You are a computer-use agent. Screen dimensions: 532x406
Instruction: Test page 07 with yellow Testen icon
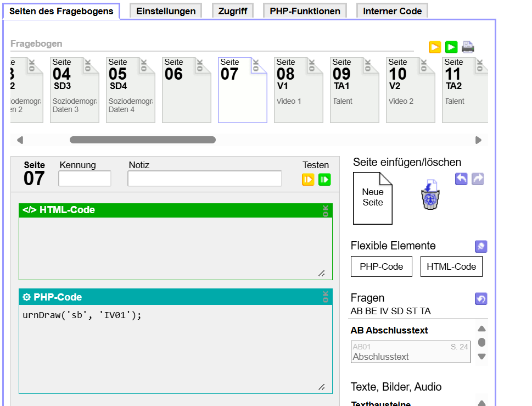click(x=308, y=179)
